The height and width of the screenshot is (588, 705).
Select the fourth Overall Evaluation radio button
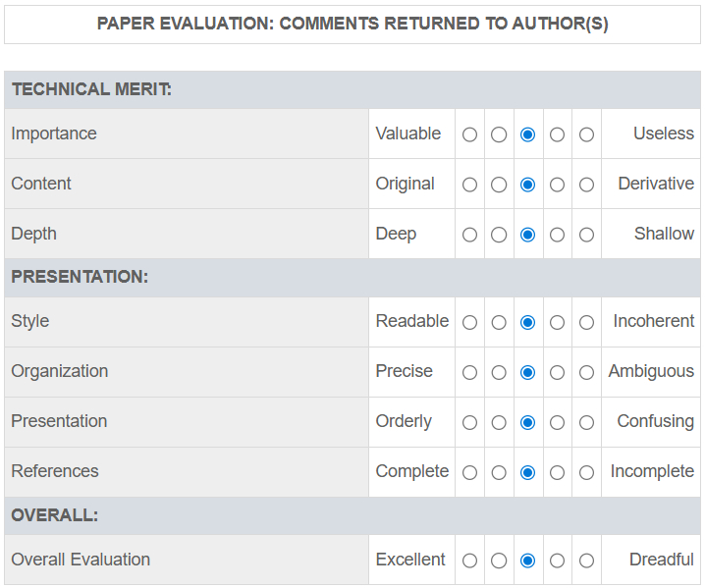pyautogui.click(x=557, y=561)
